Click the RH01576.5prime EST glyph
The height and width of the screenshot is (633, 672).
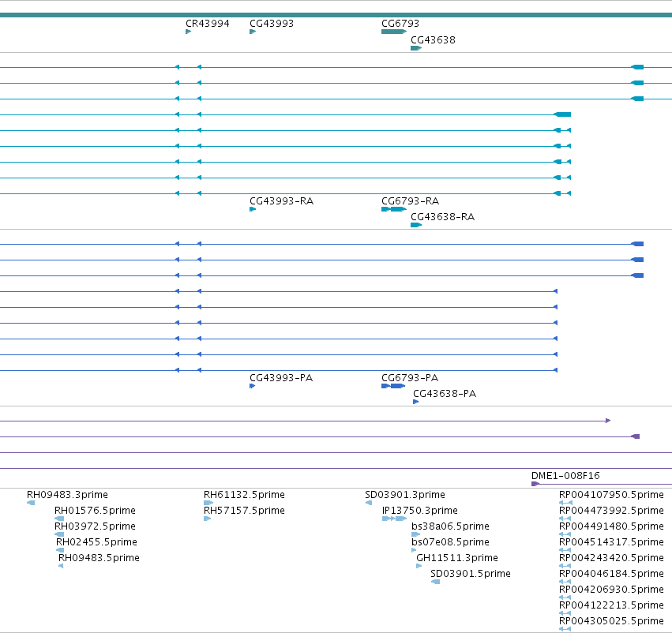point(59,519)
